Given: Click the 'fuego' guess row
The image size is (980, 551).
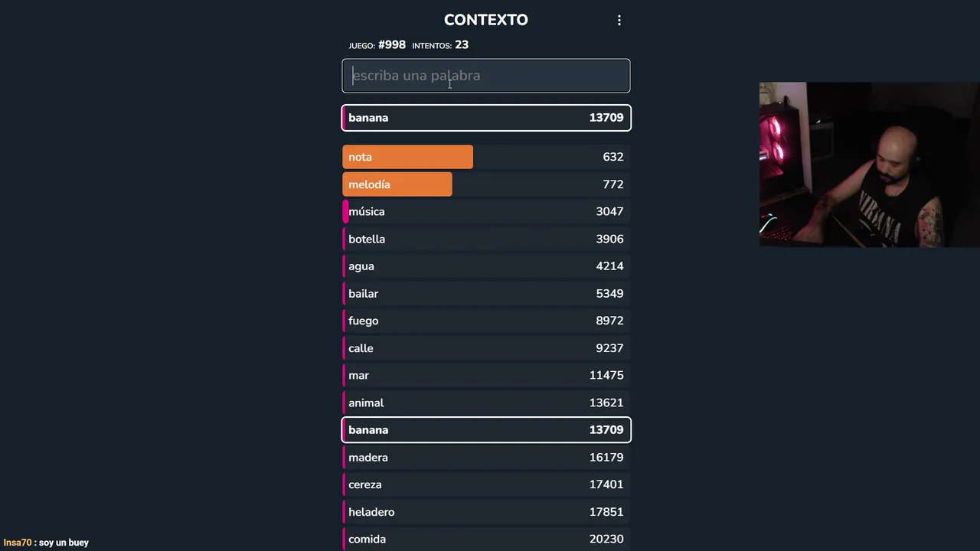Looking at the screenshot, I should (485, 321).
